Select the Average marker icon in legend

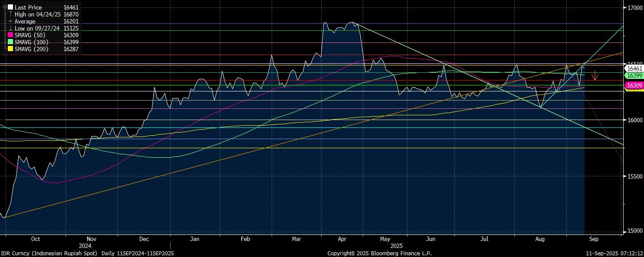pyautogui.click(x=10, y=21)
